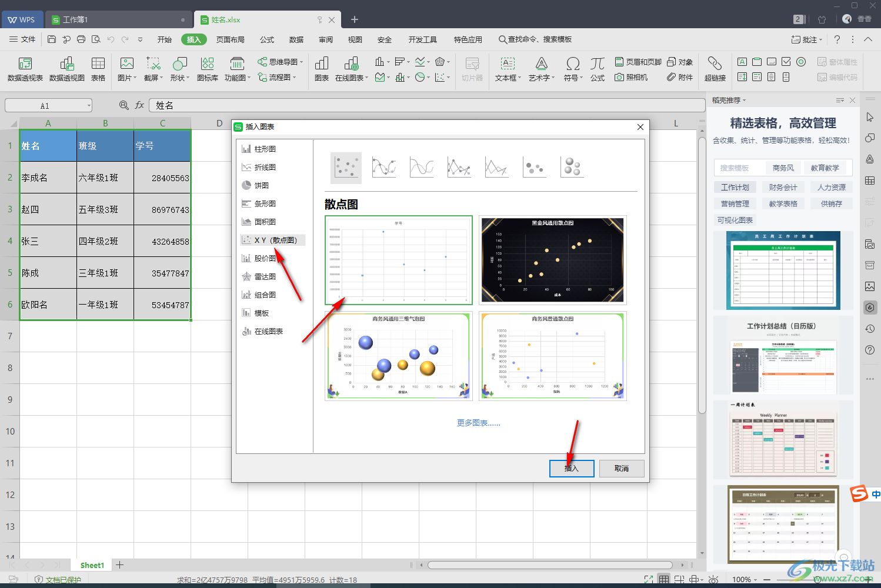Open the 更多图表 link
This screenshot has height=588, width=881.
[x=479, y=423]
